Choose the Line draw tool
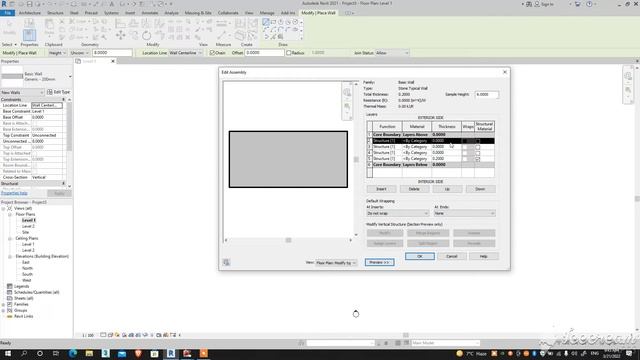Image resolution: width=640 pixels, height=360 pixels. pyautogui.click(x=266, y=22)
